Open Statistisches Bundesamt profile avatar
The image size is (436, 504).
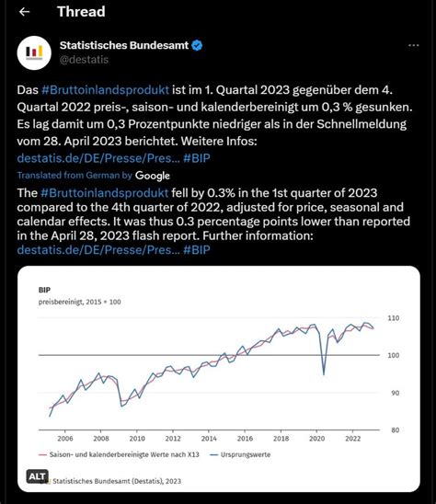[34, 53]
